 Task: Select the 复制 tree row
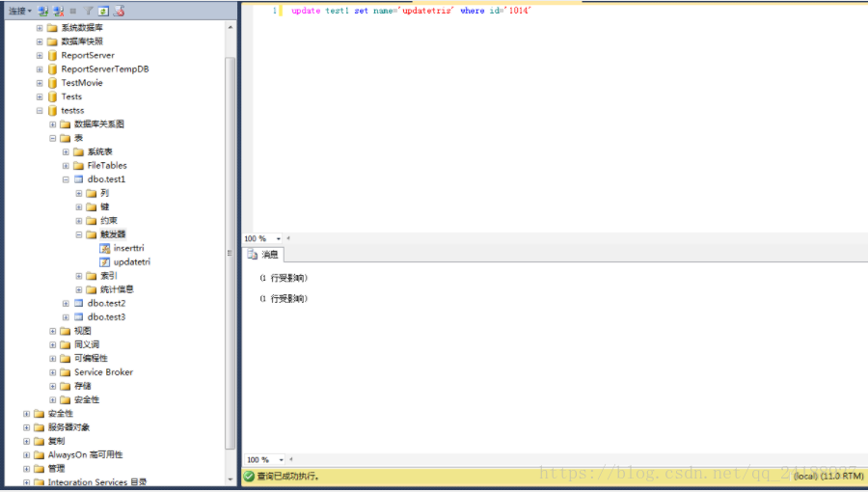pyautogui.click(x=57, y=441)
